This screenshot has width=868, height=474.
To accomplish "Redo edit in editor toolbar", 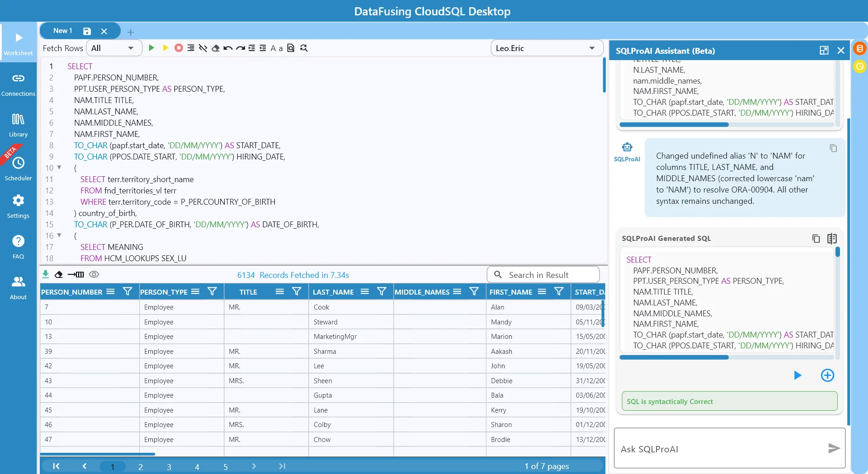I will (x=240, y=48).
